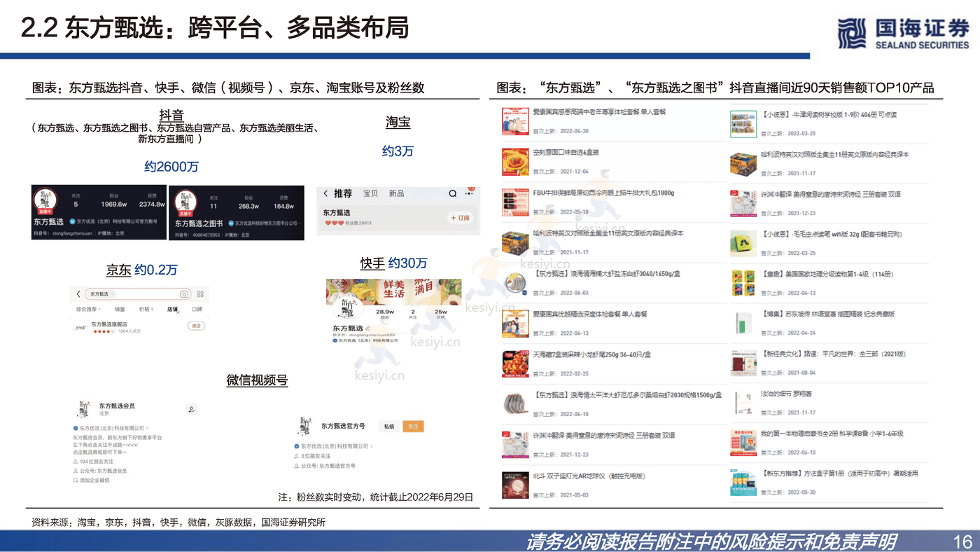Click thumbnail of 空刻意面口味自选6盒装

tap(515, 161)
